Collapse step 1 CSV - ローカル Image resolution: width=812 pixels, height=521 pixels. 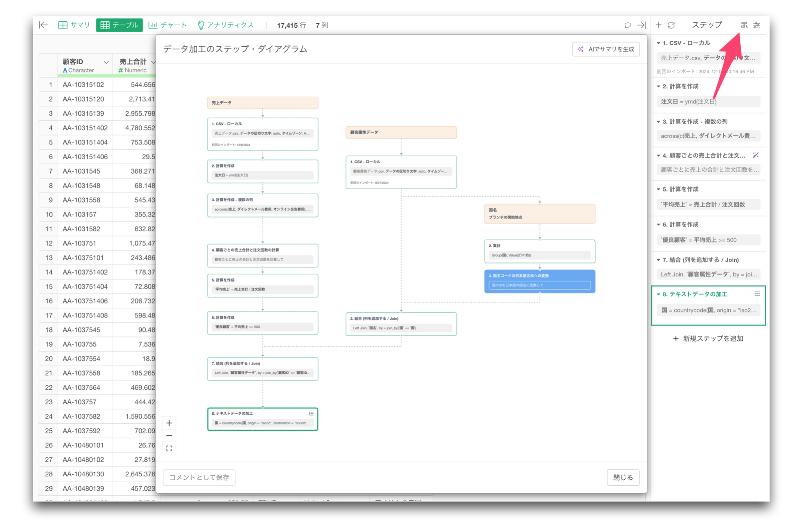click(x=659, y=43)
